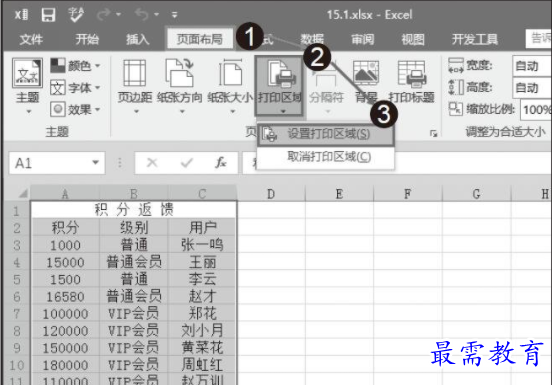Expand the Name Box dropdown arrow
The height and width of the screenshot is (385, 552).
pyautogui.click(x=95, y=163)
